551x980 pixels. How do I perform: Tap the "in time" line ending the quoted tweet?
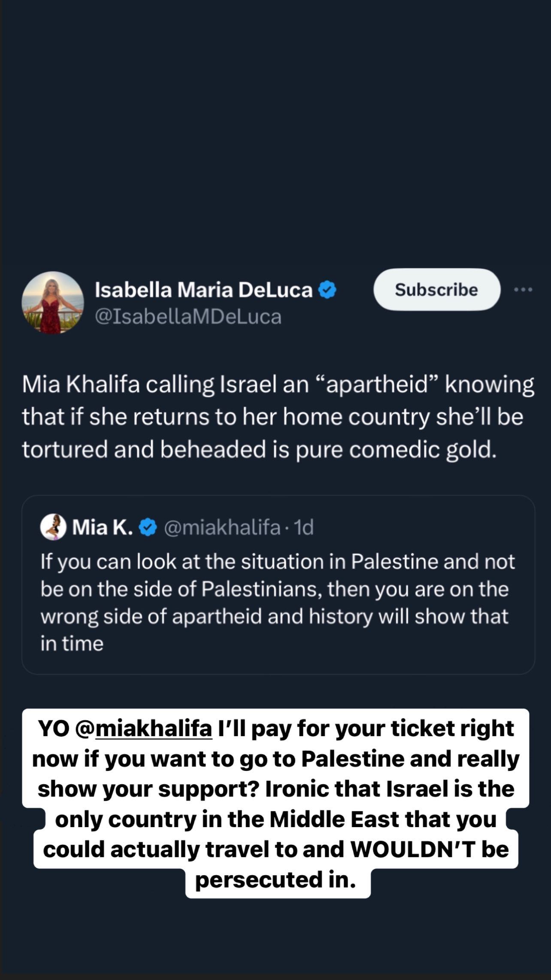click(x=72, y=643)
